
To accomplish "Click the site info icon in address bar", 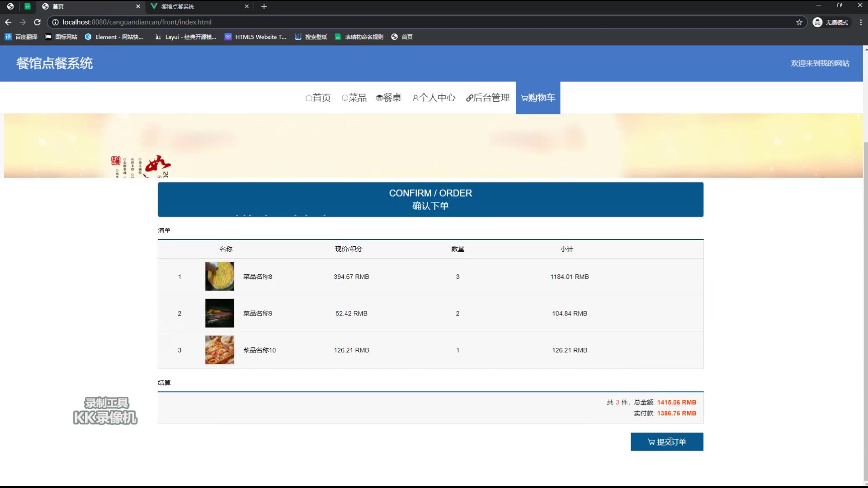I will 55,22.
